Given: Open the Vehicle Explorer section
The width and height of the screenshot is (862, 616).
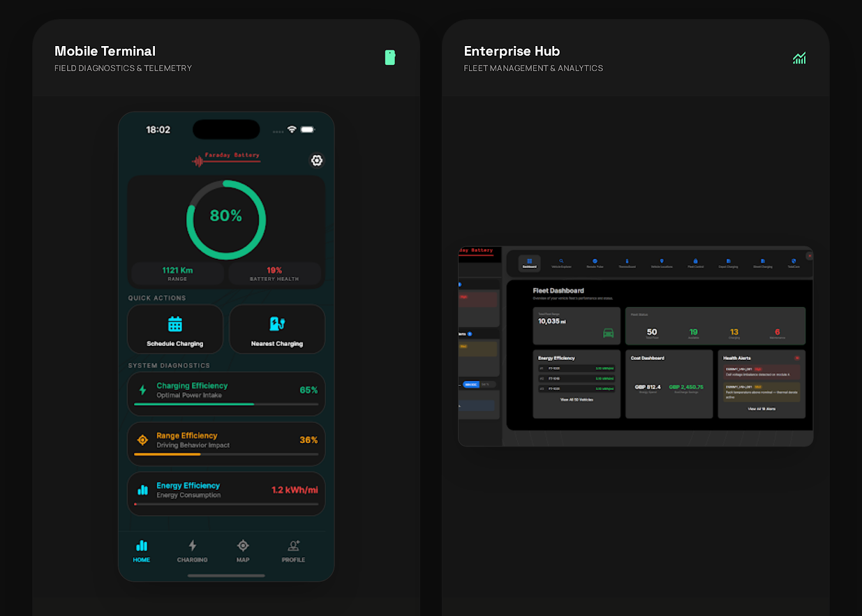Looking at the screenshot, I should pos(562,263).
